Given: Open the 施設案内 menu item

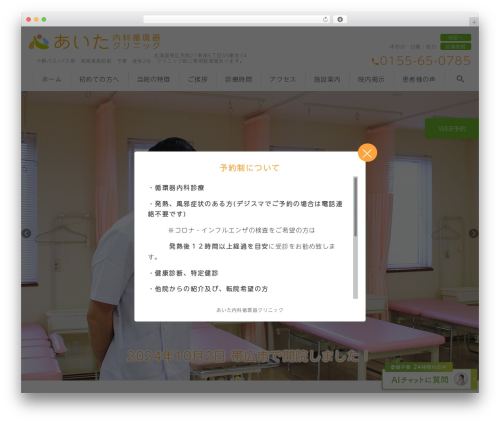Looking at the screenshot, I should 327,79.
